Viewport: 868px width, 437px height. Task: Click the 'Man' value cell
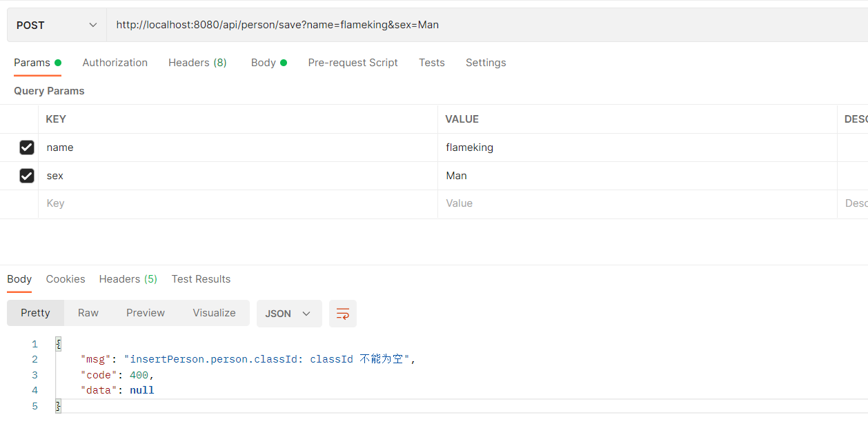638,176
